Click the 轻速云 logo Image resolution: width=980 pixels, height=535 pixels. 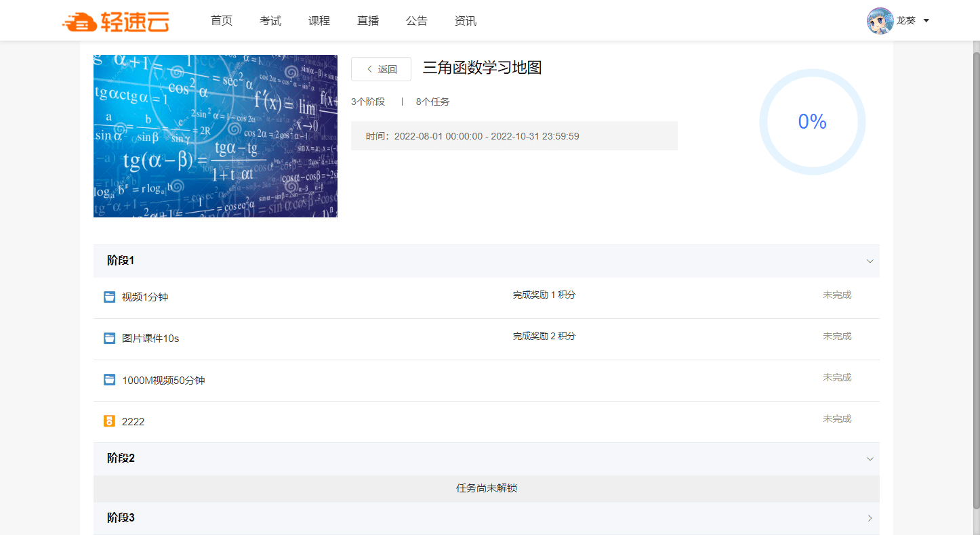115,21
